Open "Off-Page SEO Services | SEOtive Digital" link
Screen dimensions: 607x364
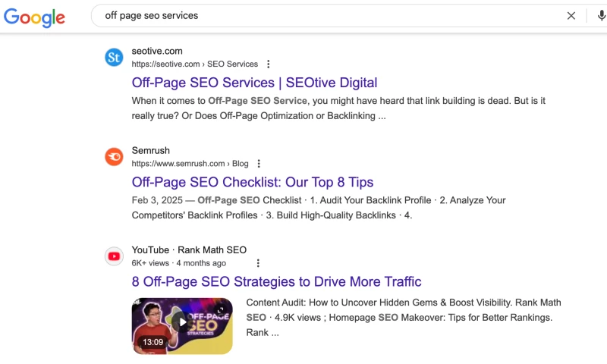pyautogui.click(x=254, y=83)
